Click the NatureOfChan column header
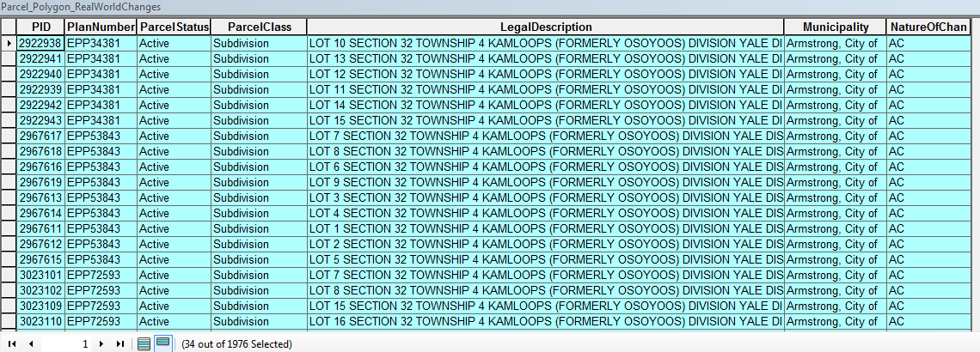This screenshot has height=352, width=980. [928, 27]
